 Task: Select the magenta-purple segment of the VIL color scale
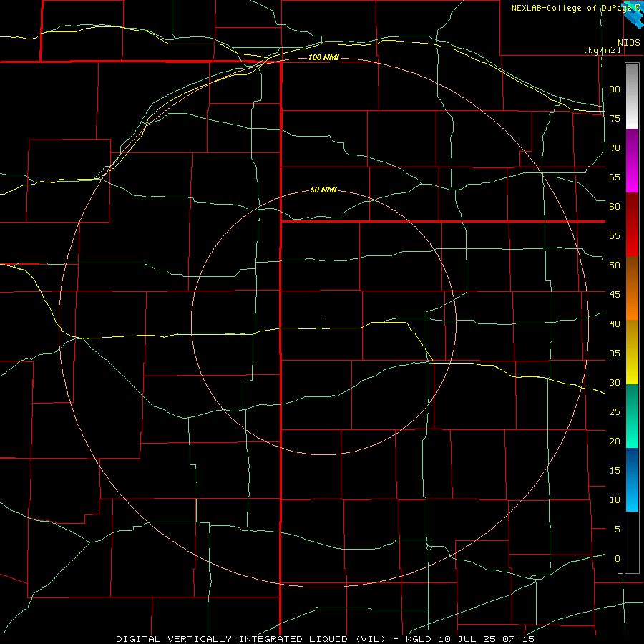(632, 161)
